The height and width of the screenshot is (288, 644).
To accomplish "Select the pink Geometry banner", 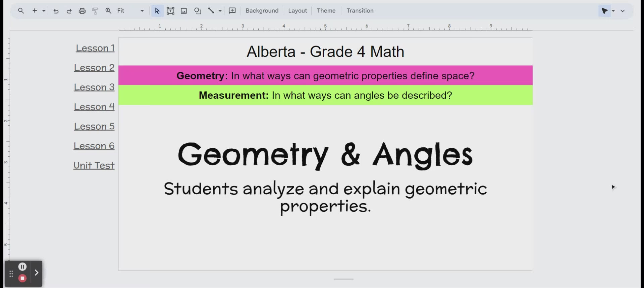I will (x=325, y=76).
